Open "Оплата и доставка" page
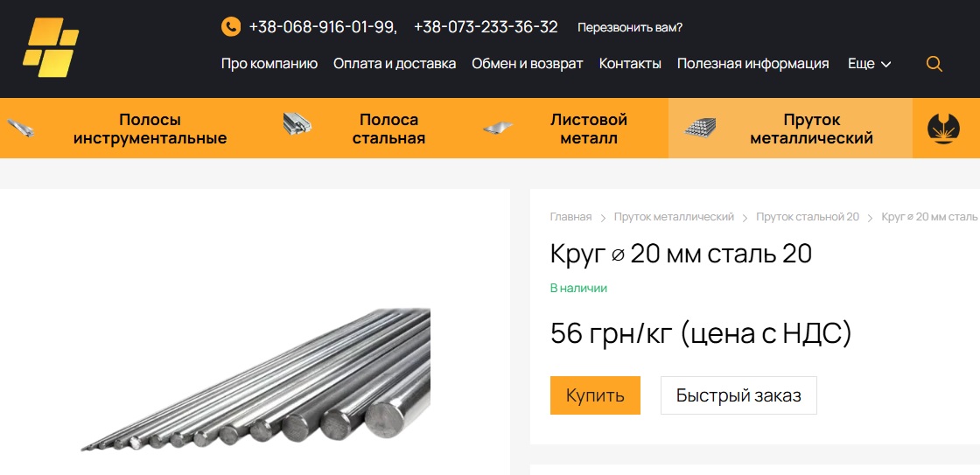The image size is (980, 475). (395, 64)
